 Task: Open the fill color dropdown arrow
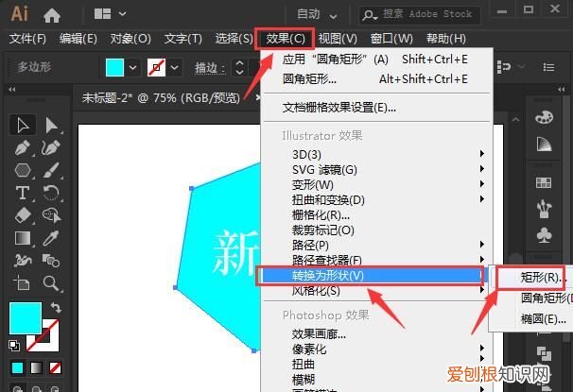point(132,67)
